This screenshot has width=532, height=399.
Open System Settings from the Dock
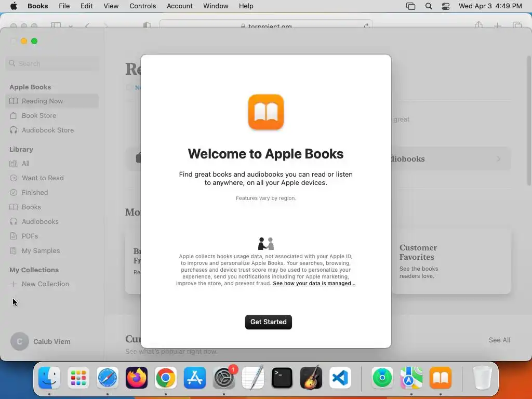[x=224, y=378]
